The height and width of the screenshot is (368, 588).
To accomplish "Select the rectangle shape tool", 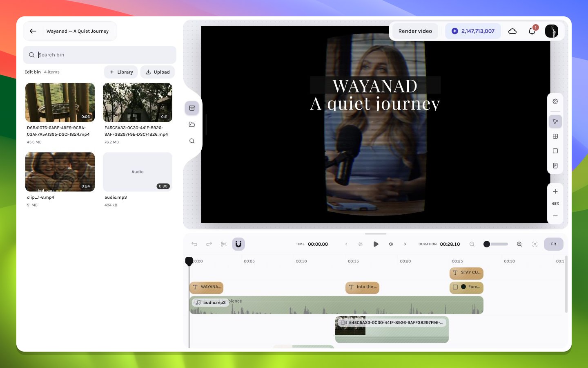I will [x=555, y=151].
